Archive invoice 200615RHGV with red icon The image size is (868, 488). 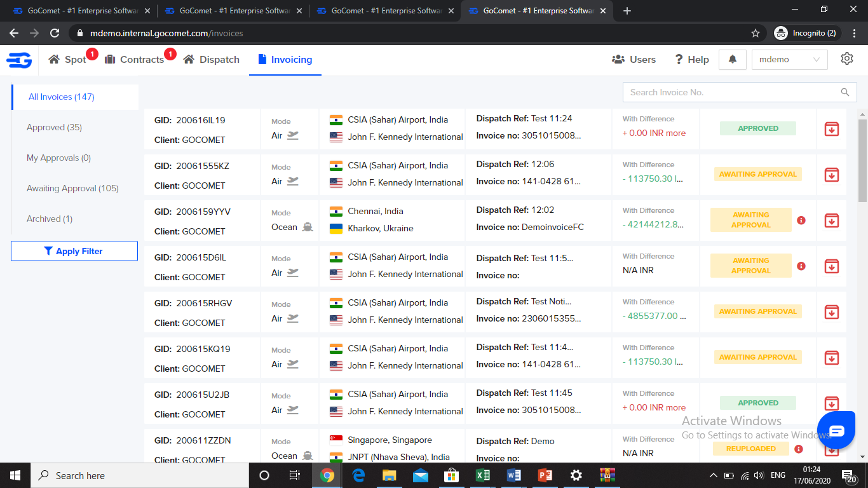(831, 312)
